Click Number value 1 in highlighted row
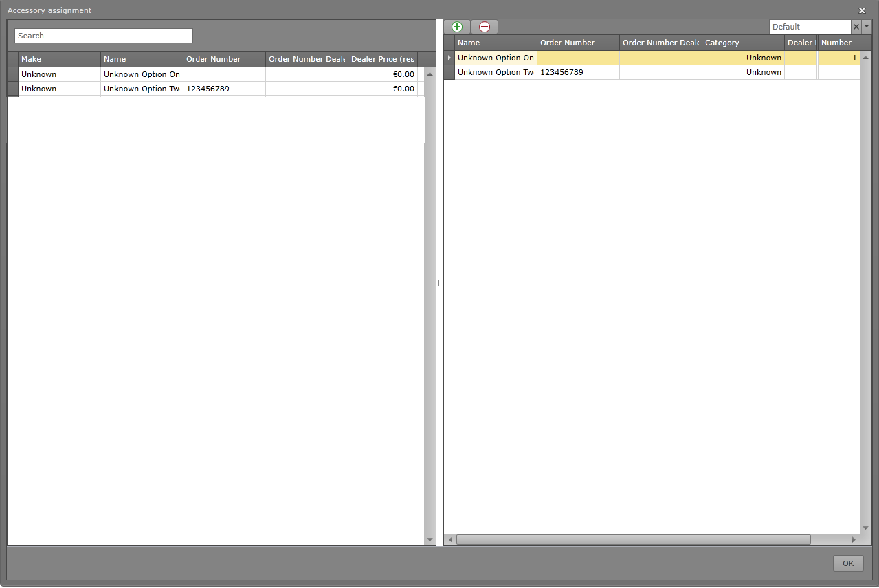The width and height of the screenshot is (879, 588). 839,58
